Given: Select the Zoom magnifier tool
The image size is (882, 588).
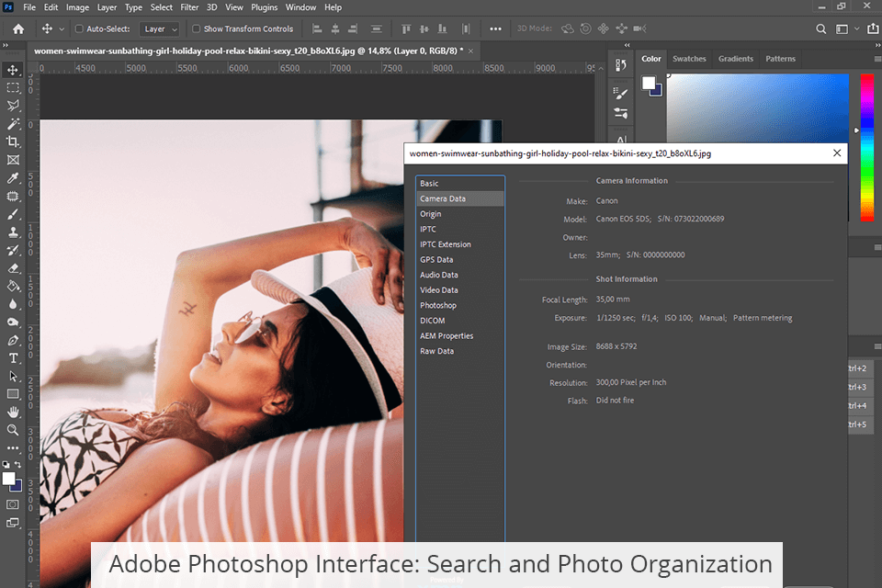Looking at the screenshot, I should pyautogui.click(x=13, y=430).
